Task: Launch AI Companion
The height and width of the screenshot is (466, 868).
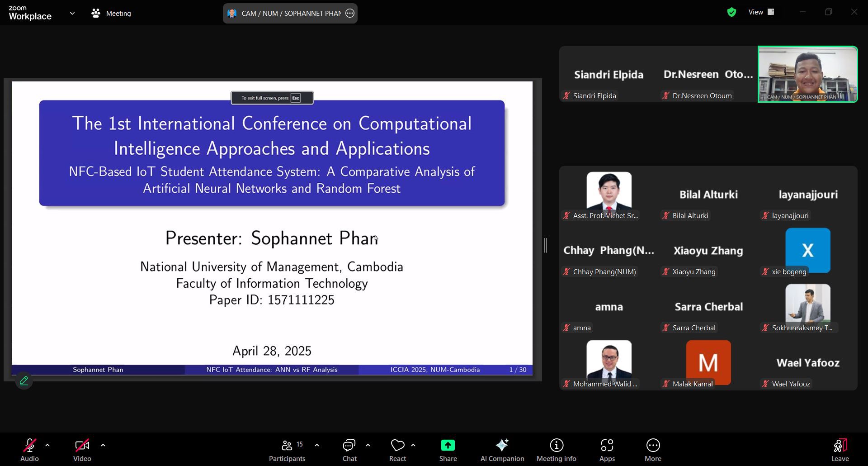Action: click(x=502, y=450)
